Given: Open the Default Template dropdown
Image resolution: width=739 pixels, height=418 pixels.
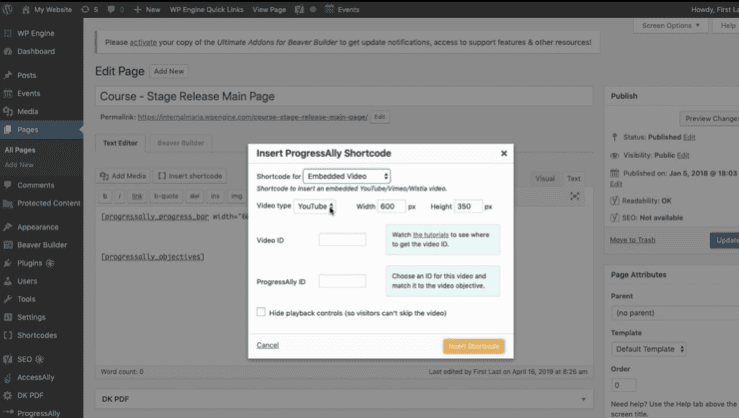Looking at the screenshot, I should tap(649, 349).
